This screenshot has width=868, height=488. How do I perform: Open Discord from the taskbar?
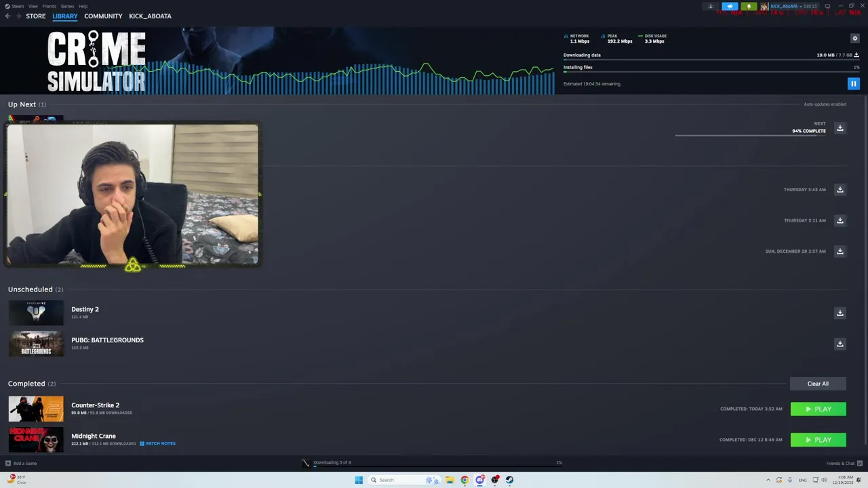click(x=479, y=480)
